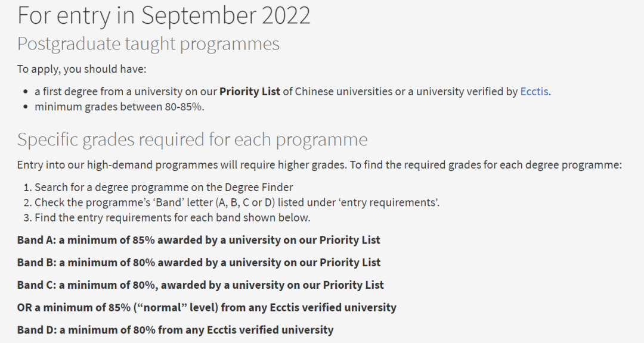Click the Band C requirement line

click(x=200, y=285)
